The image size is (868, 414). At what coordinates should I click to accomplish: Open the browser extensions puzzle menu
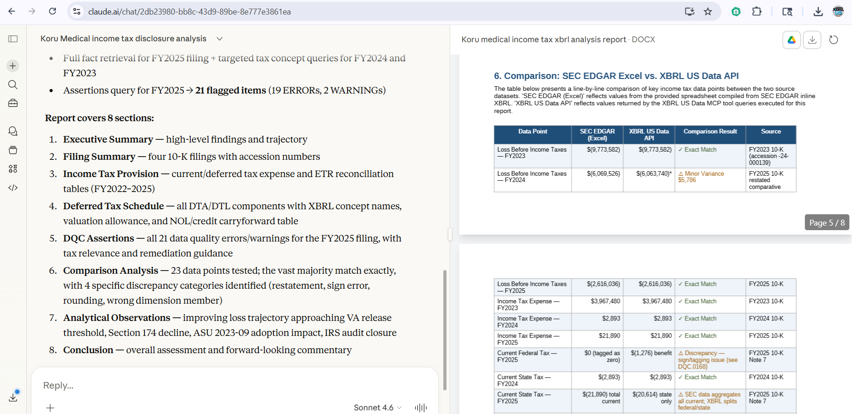pos(757,12)
